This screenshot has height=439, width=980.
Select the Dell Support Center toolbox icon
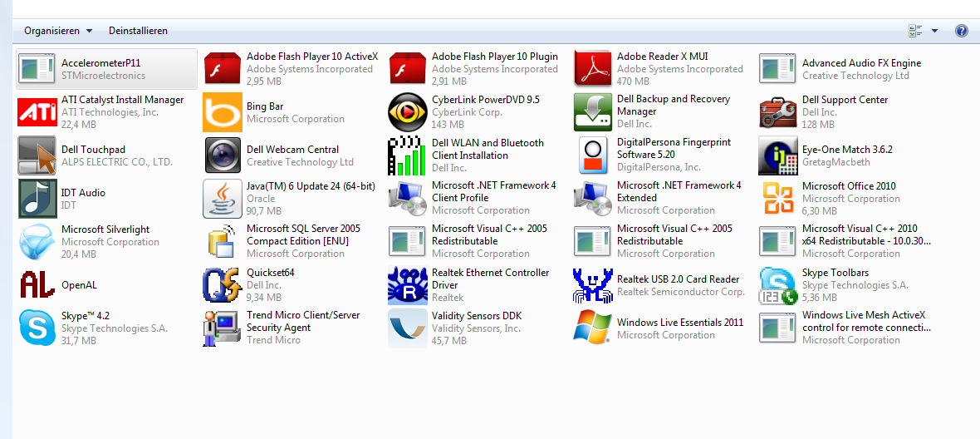(778, 112)
